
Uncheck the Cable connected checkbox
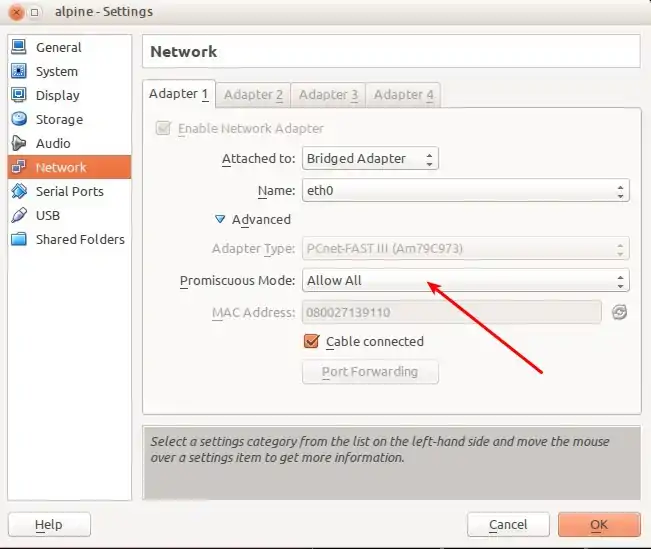tap(311, 342)
